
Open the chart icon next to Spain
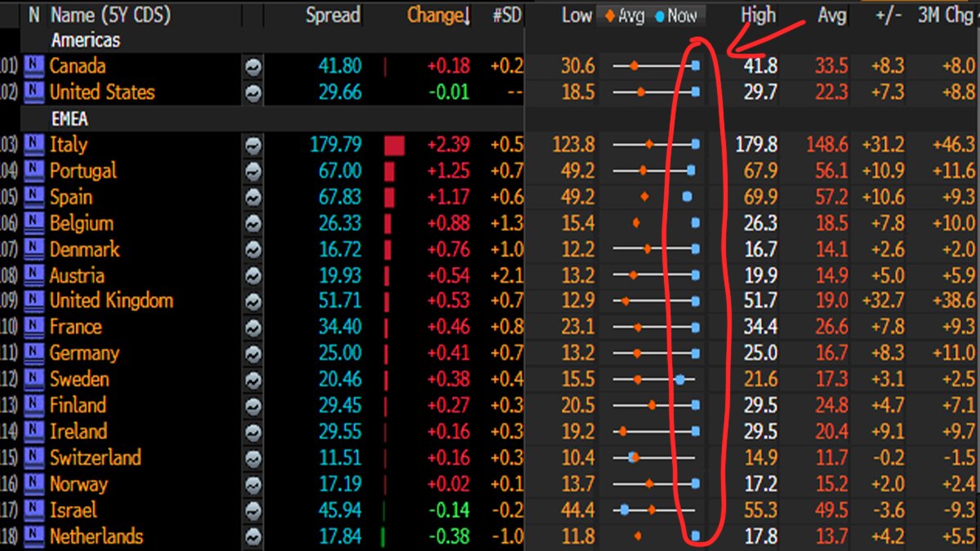coord(253,198)
